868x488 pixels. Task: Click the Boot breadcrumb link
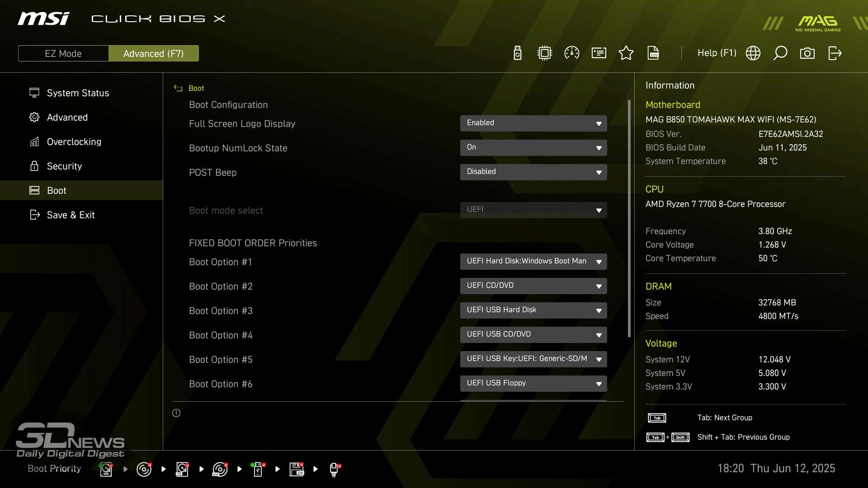(196, 88)
